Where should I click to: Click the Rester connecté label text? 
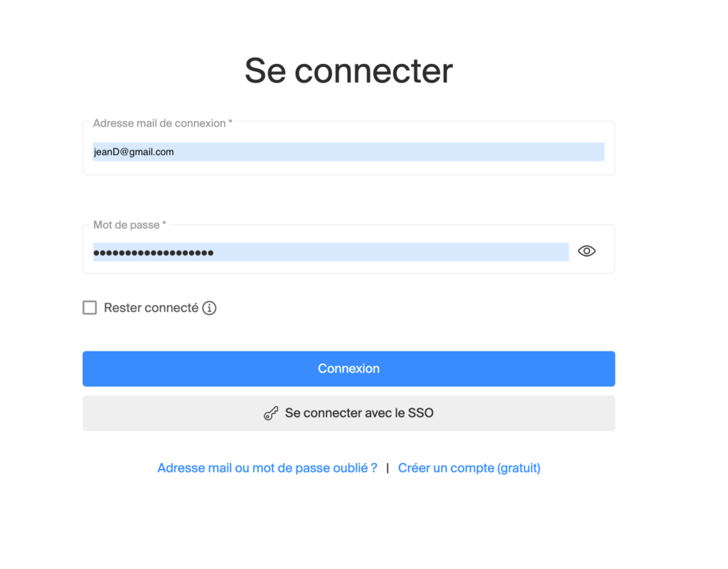pyautogui.click(x=151, y=308)
